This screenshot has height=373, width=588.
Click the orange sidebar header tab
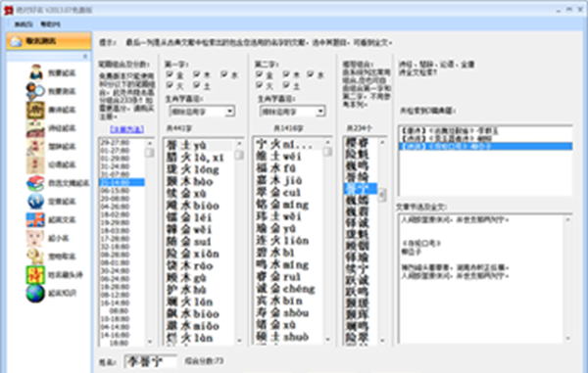point(49,41)
